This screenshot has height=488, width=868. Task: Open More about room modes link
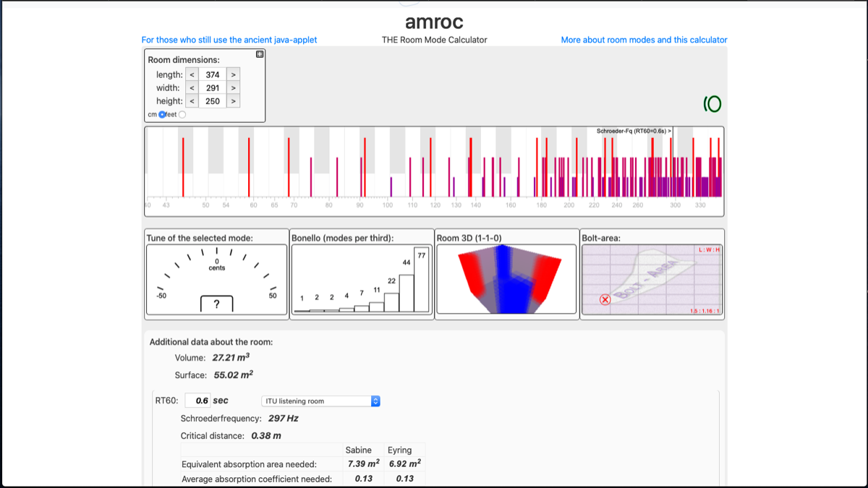pos(644,40)
